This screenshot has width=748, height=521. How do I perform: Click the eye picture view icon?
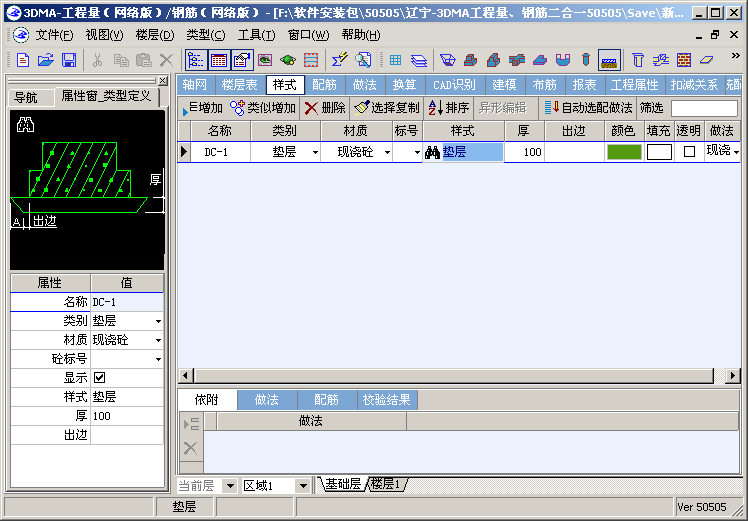pyautogui.click(x=265, y=60)
